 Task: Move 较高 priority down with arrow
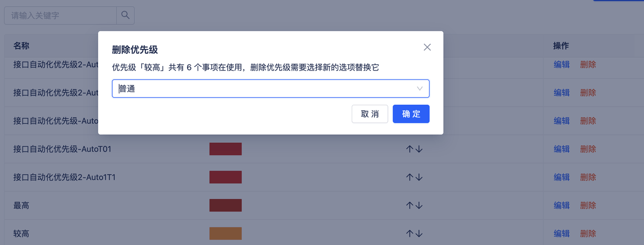point(419,233)
